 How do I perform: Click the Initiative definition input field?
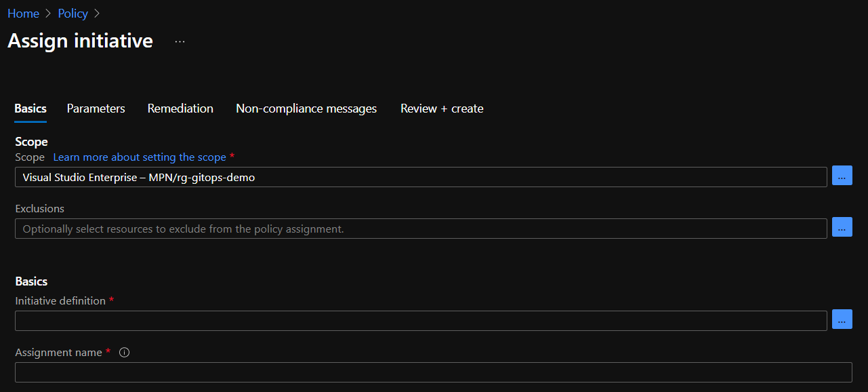click(x=420, y=321)
